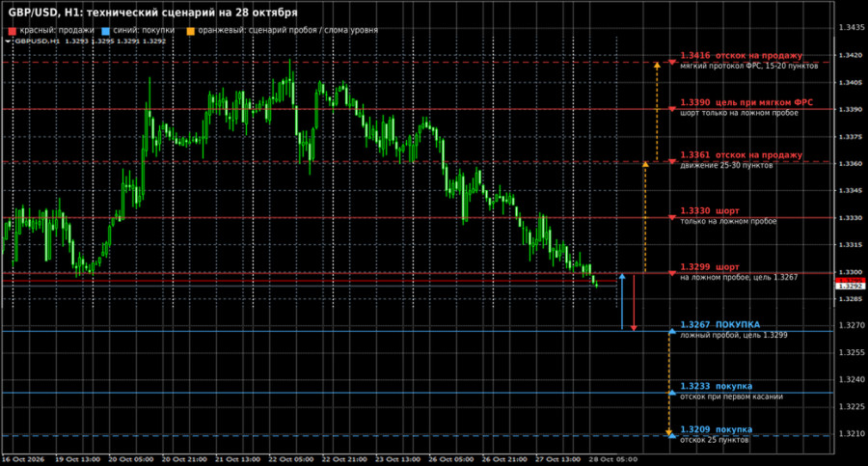Click 1.3240 on the price axis
This screenshot has width=868, height=466.
[852, 380]
